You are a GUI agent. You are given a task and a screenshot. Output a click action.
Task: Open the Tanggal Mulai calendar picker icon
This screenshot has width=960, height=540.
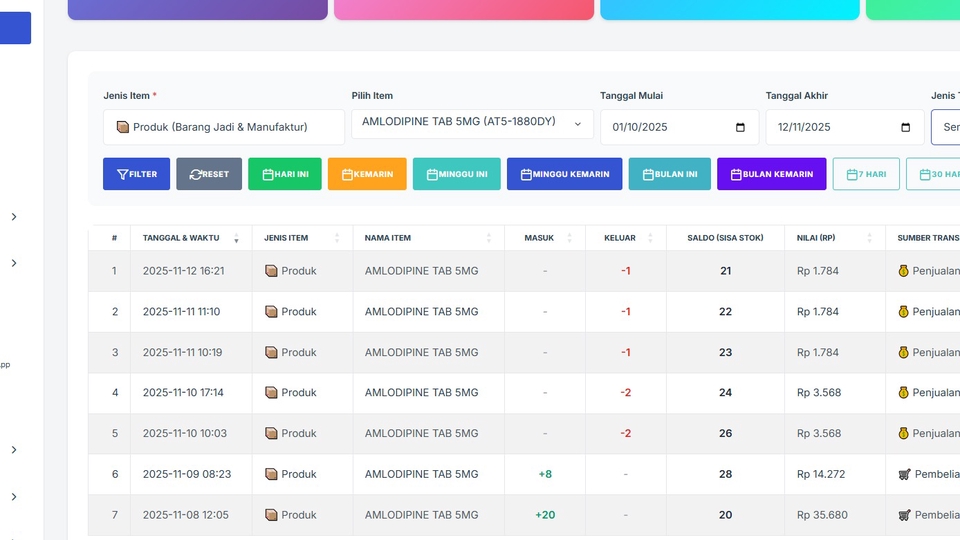(740, 127)
